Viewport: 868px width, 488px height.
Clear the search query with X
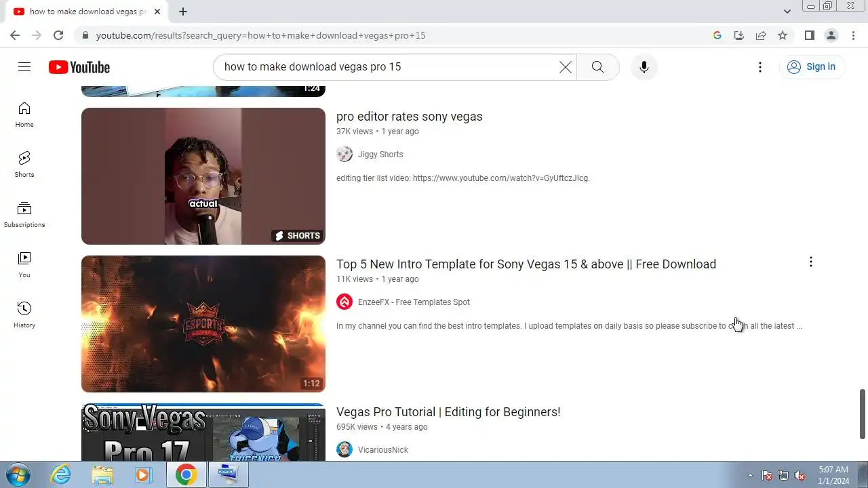pos(565,67)
